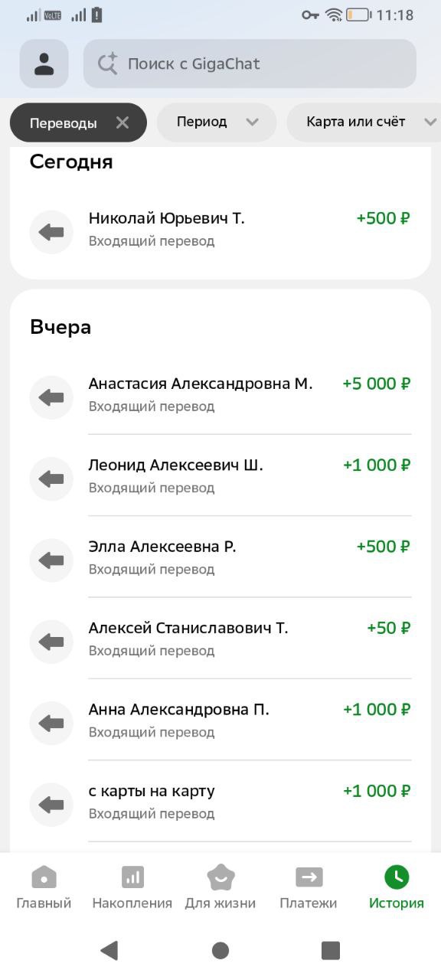
Task: Remove the Переводы filter with X
Action: (x=122, y=122)
